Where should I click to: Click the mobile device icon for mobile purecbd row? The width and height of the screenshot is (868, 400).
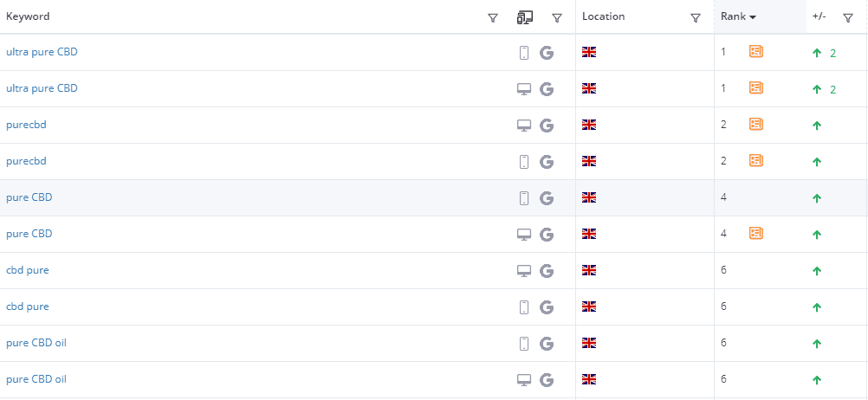coord(524,162)
